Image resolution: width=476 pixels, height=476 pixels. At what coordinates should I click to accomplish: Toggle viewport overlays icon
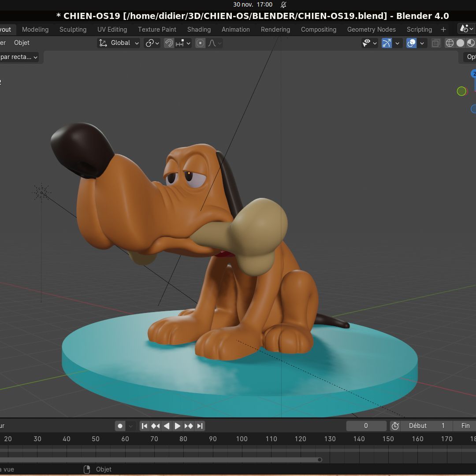pos(411,43)
